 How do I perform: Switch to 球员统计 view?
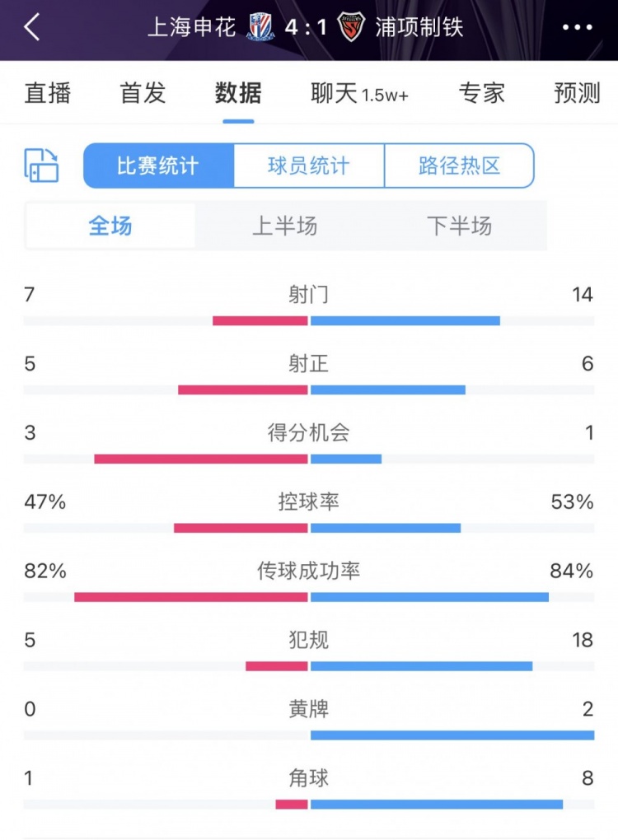click(x=309, y=166)
